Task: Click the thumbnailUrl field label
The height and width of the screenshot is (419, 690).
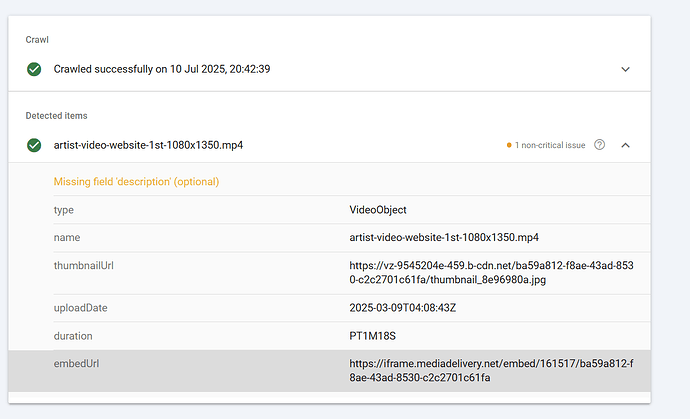Action: pyautogui.click(x=84, y=266)
